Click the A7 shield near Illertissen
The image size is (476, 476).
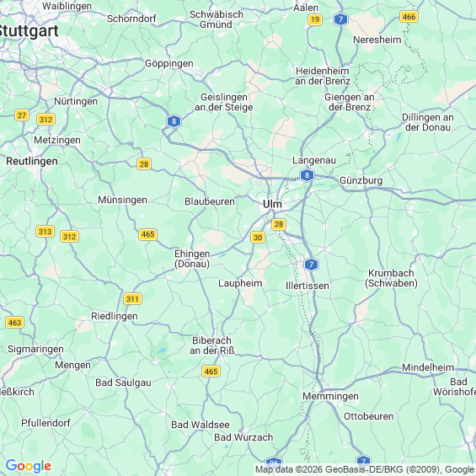[311, 264]
